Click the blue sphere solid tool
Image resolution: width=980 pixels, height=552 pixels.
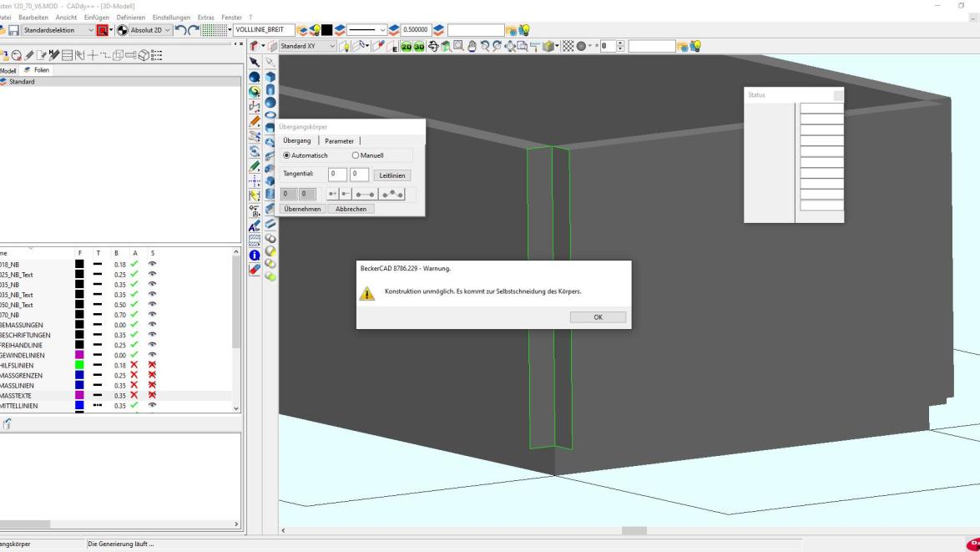[255, 76]
